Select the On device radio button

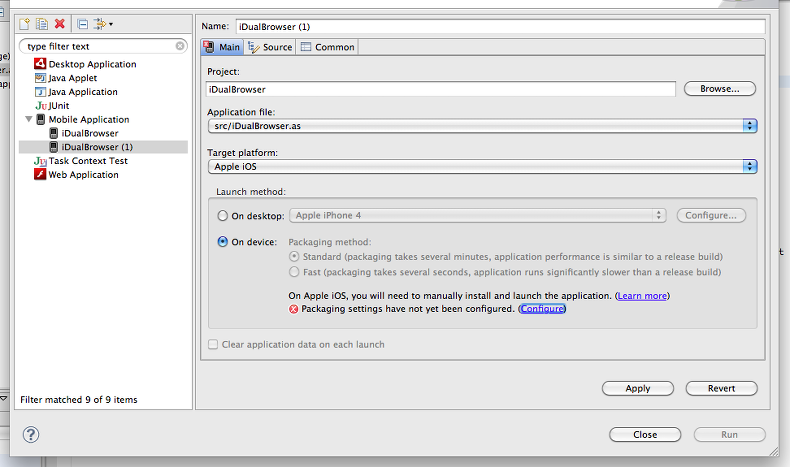(223, 242)
